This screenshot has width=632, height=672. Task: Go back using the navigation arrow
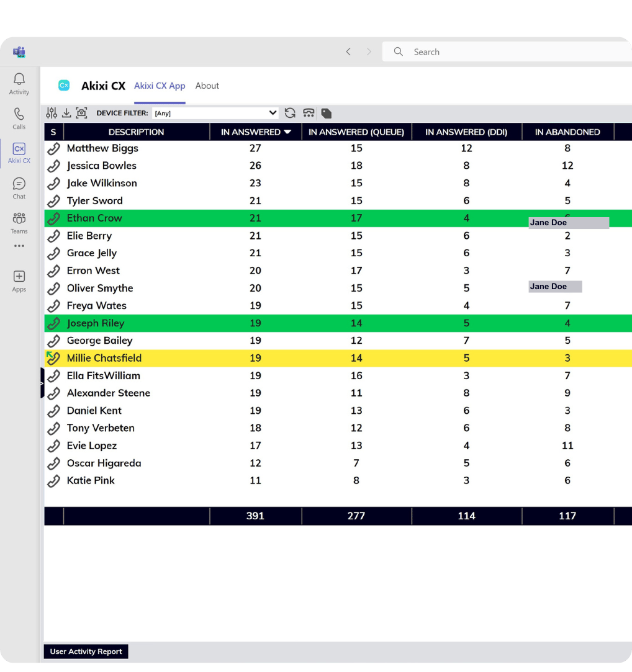348,52
